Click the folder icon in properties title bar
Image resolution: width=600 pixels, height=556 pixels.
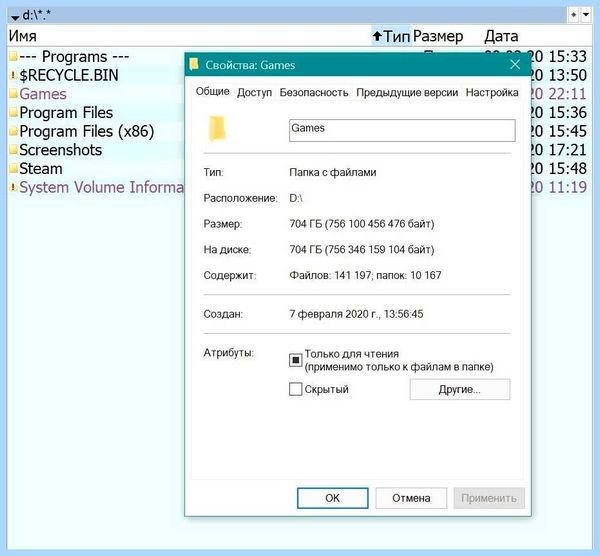pyautogui.click(x=194, y=64)
